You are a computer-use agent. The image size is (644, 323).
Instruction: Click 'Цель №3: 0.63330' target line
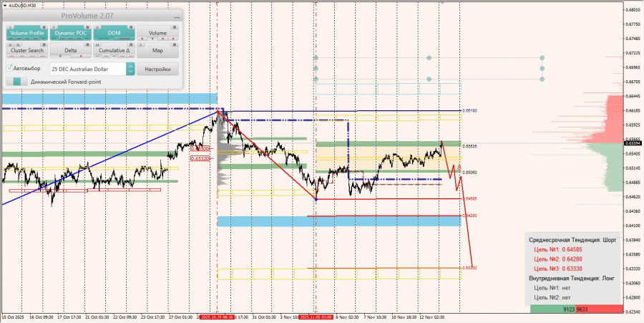click(x=557, y=269)
